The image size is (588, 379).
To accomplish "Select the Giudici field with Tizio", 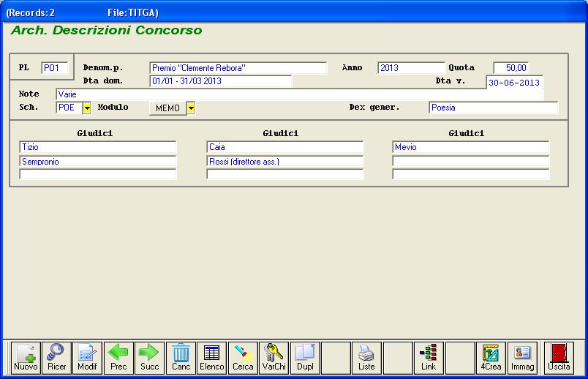I will tap(97, 147).
